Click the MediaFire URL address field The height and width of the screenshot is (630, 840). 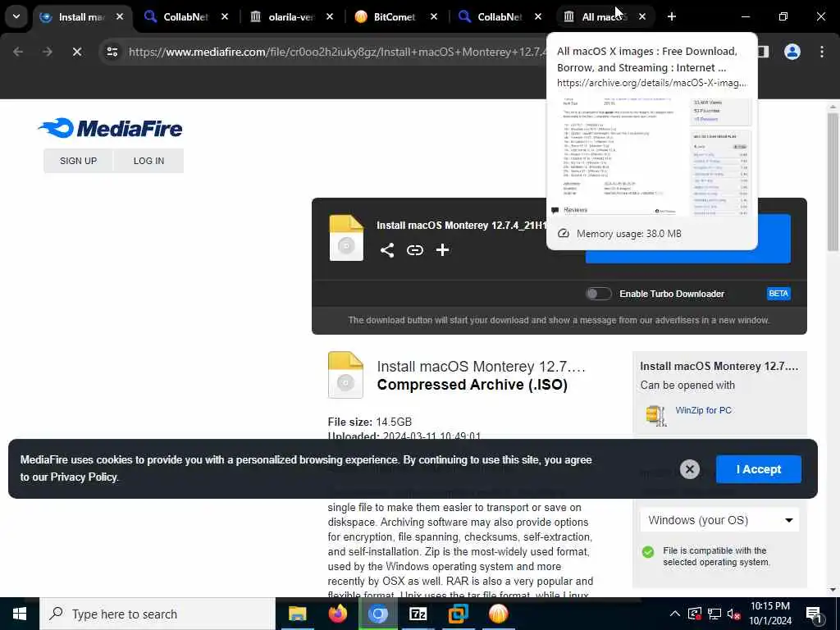tap(336, 52)
